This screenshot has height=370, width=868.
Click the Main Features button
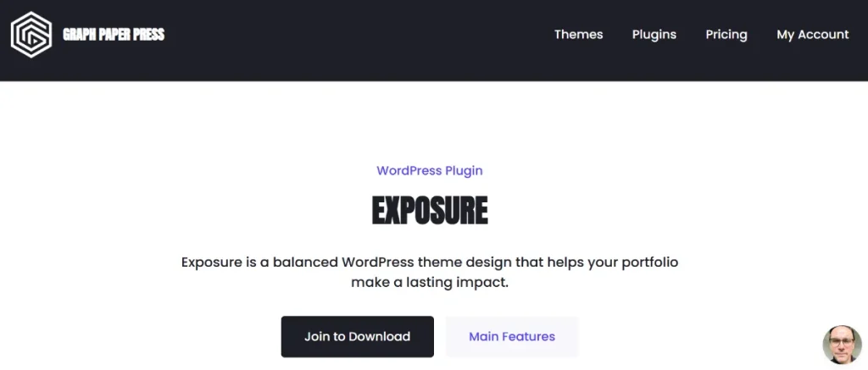[x=511, y=337]
